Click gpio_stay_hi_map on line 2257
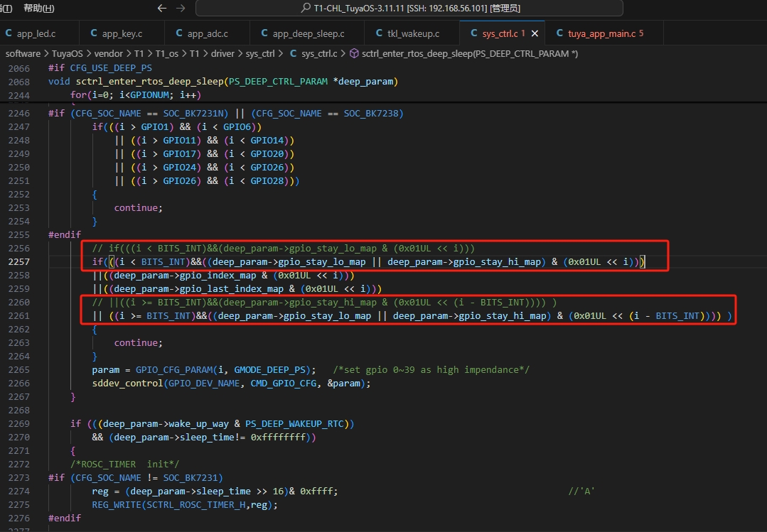Screen dimensions: 767x532 (x=497, y=262)
